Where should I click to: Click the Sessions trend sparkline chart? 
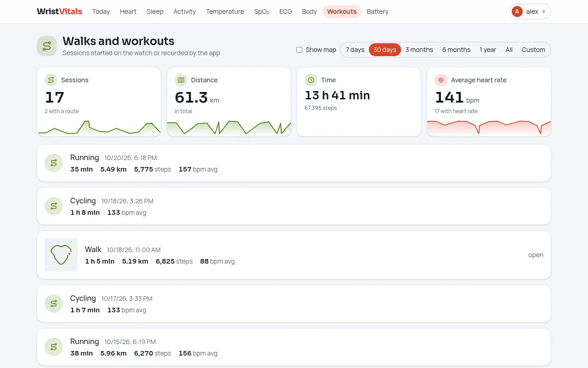click(99, 128)
